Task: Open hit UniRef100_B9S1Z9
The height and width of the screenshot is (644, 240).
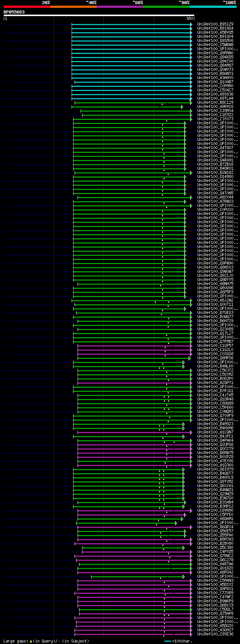Action: point(215,24)
